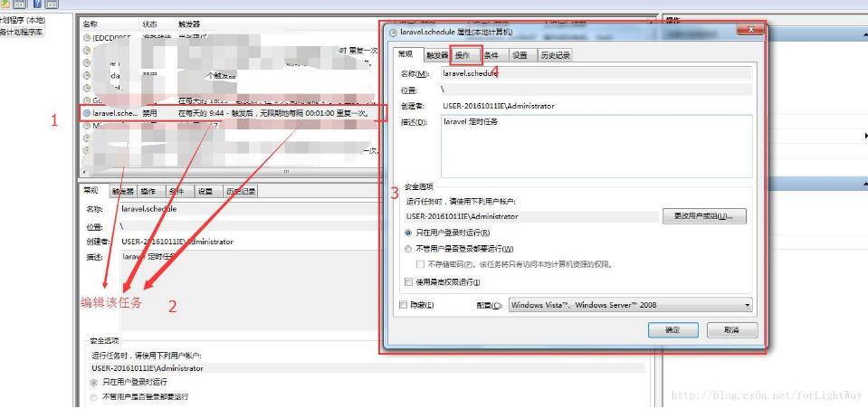Click '更改用户或组' button

click(x=704, y=216)
